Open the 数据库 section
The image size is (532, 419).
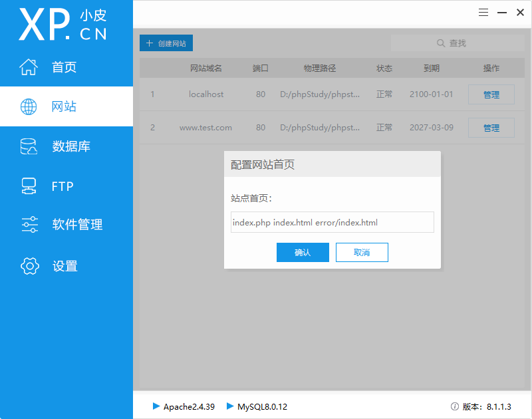point(66,146)
